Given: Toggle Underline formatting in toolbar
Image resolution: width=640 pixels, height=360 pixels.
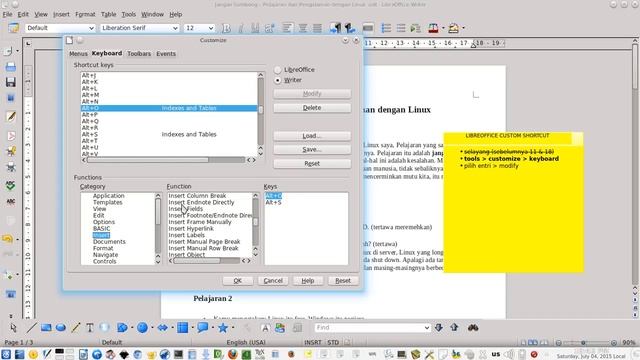Looking at the screenshot, I should [255, 28].
